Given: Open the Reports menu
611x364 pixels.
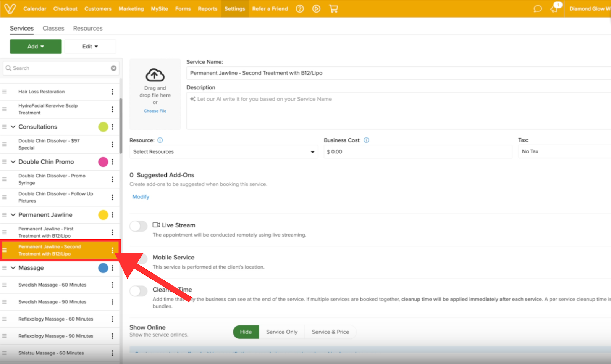Looking at the screenshot, I should pyautogui.click(x=207, y=9).
